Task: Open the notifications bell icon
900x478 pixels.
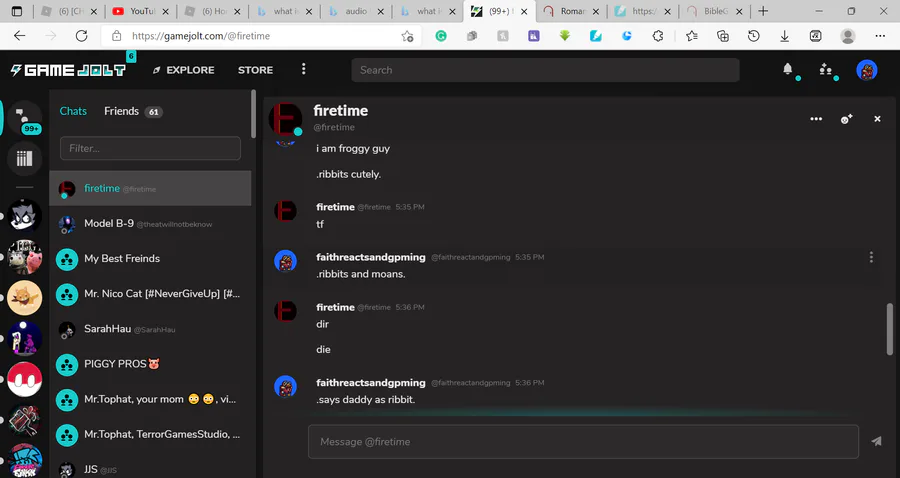Action: click(788, 69)
